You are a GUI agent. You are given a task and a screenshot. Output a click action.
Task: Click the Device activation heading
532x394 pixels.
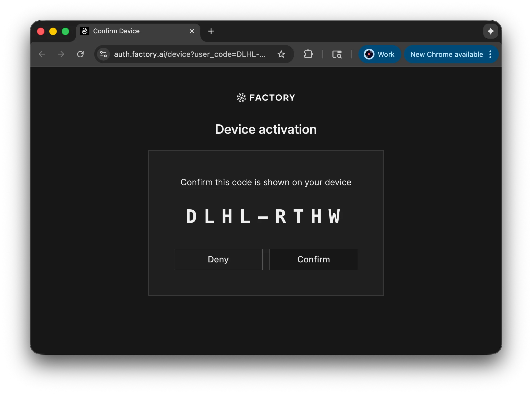[266, 129]
